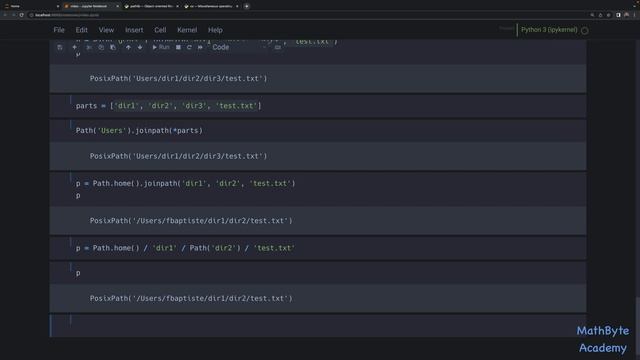Click the first PosixPath('Users/dir1/dir2/dir3/test.txt') output
Viewport: 640px width, 360px height.
[178, 78]
